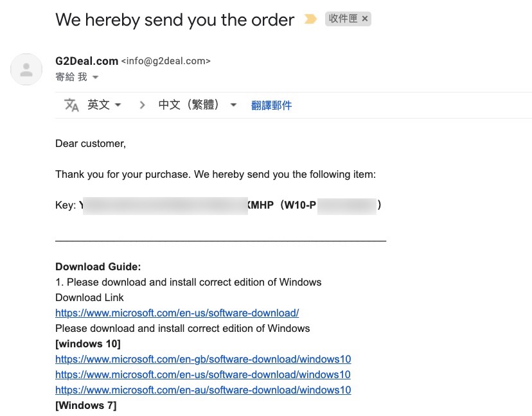Click the translate icon in the translation bar
This screenshot has height=416, width=532.
(x=71, y=105)
